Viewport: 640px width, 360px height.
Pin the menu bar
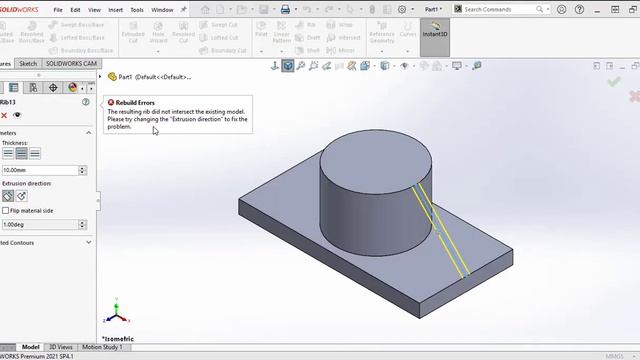184,9
